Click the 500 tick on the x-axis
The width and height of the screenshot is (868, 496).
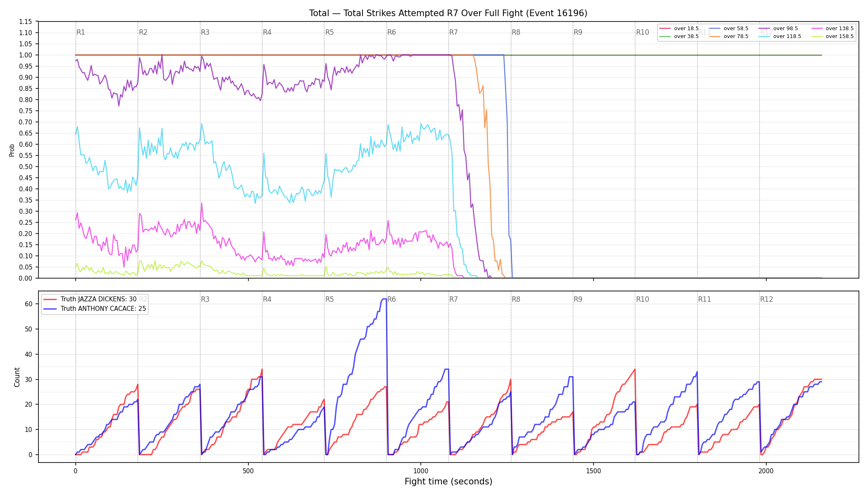tap(248, 471)
